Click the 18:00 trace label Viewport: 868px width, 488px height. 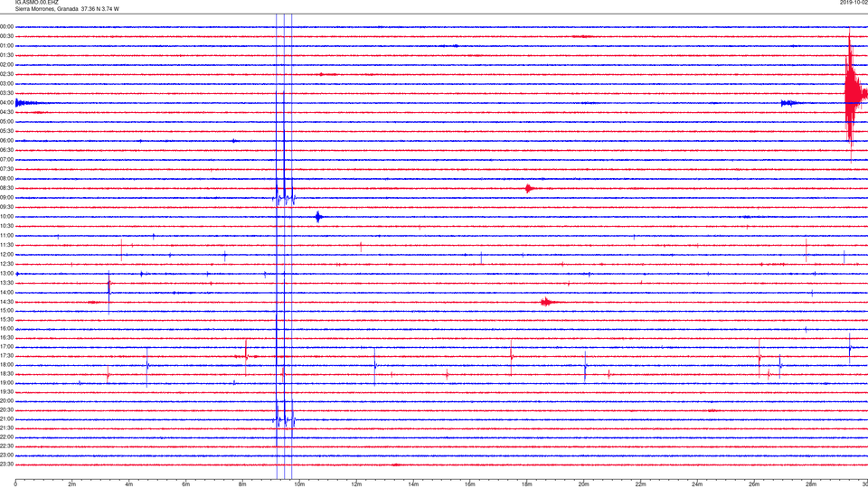click(6, 365)
